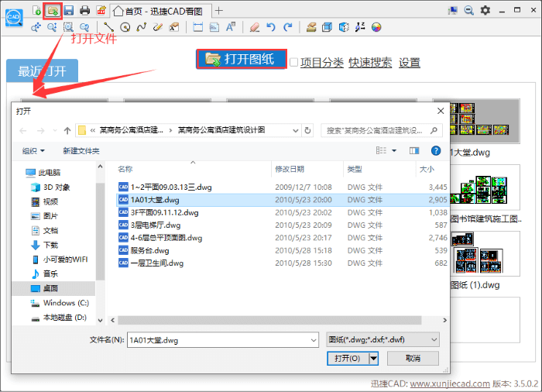Toggle the preview pane icon

tap(414, 150)
